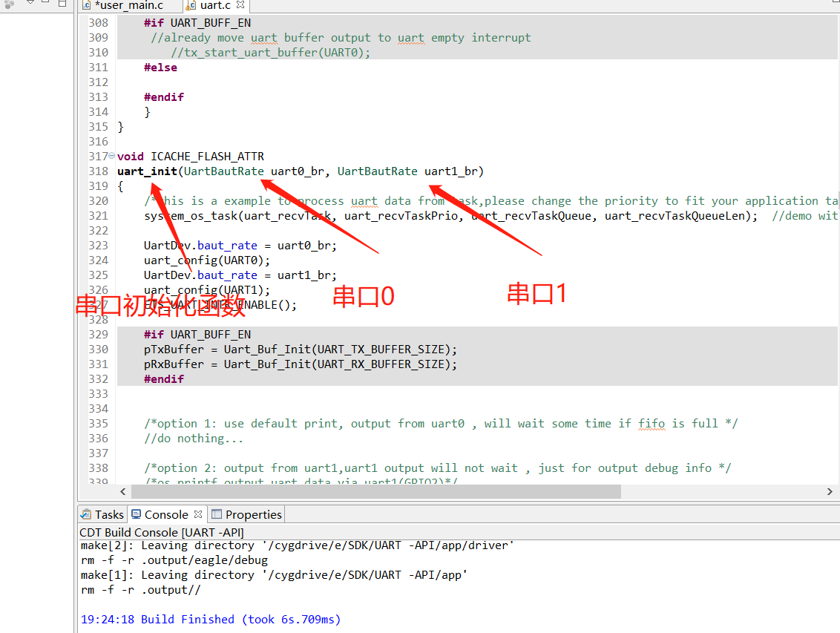Viewport: 840px width, 633px height.
Task: Click the editor horizontal scrollbar right arrow
Action: click(830, 491)
